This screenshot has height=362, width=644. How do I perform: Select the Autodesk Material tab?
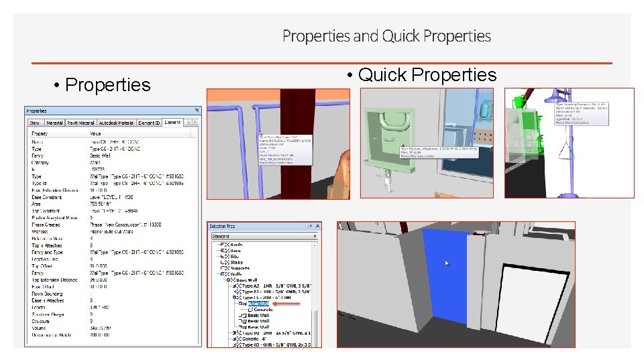116,123
